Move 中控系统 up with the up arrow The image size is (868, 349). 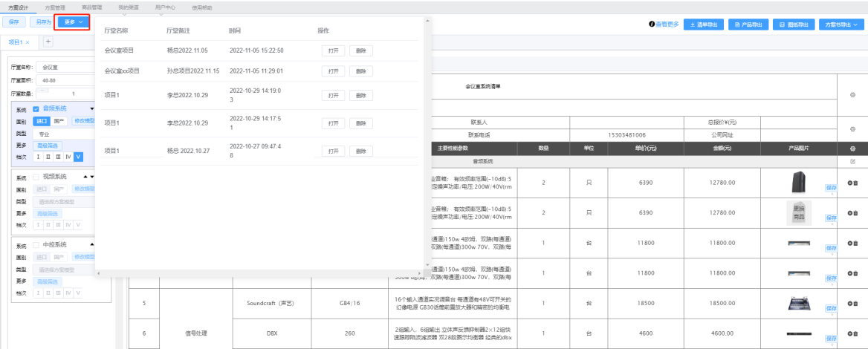click(92, 244)
